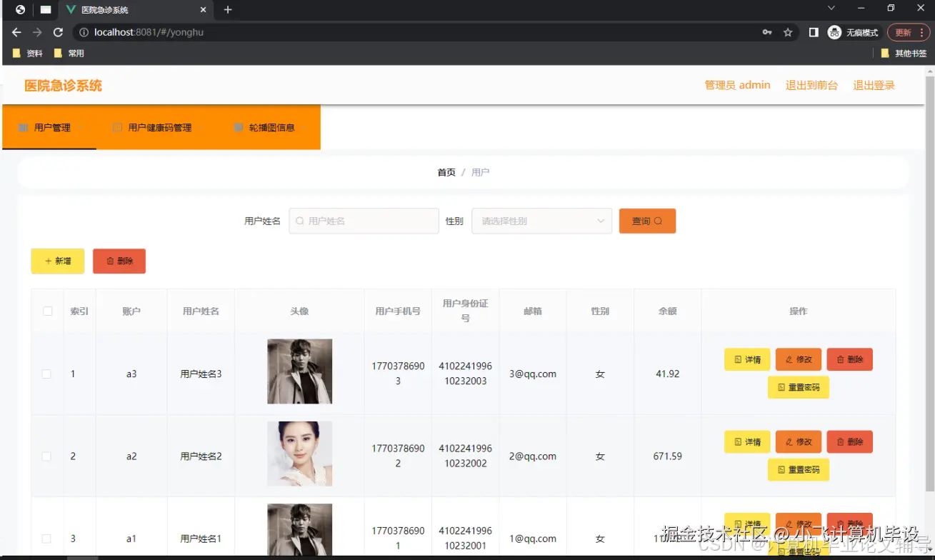Image resolution: width=935 pixels, height=560 pixels.
Task: Bookmark this page with the star icon
Action: coord(788,32)
